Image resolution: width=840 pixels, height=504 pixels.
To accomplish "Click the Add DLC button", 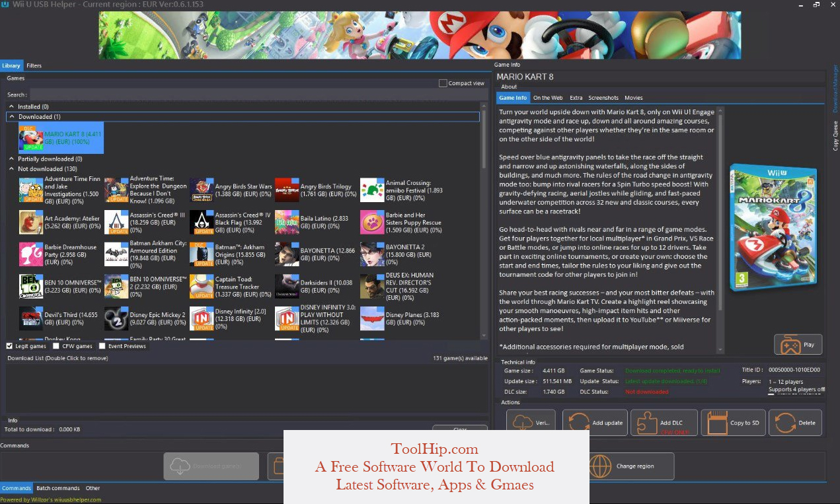I will (664, 423).
